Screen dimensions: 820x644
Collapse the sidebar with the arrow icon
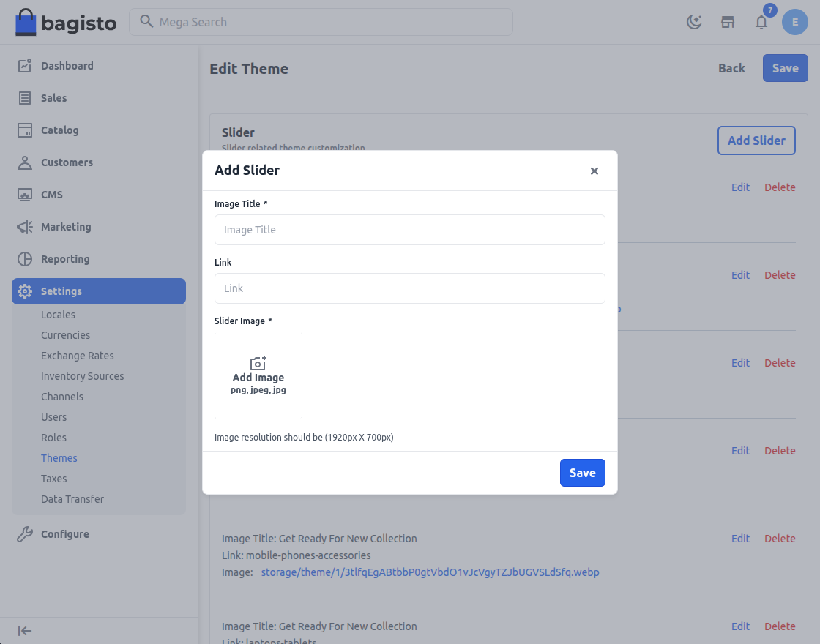pyautogui.click(x=25, y=631)
